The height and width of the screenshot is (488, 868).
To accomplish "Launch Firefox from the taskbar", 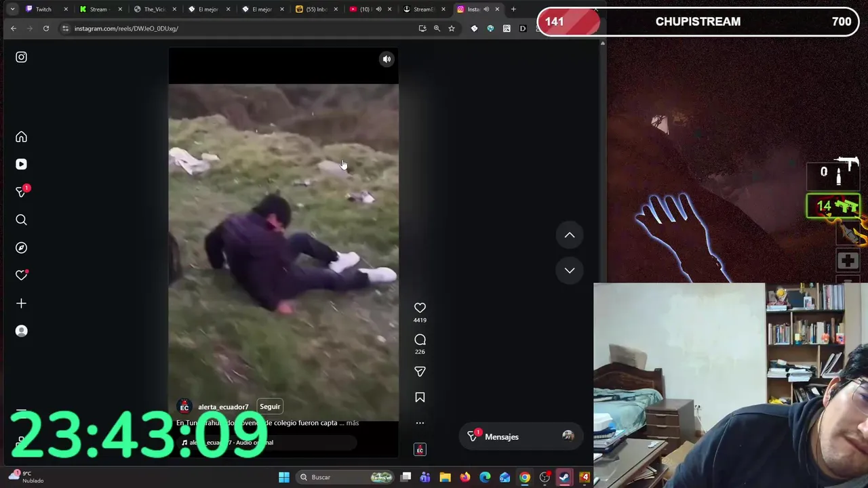I will point(465,477).
